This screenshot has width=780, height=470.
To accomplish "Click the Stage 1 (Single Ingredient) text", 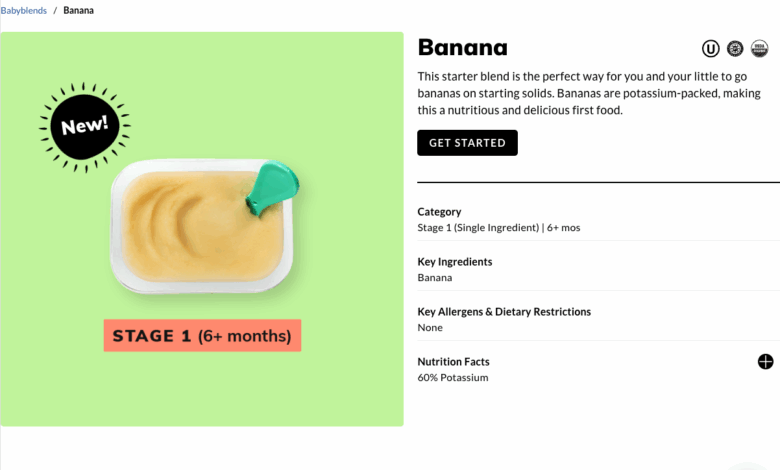I will point(478,228).
